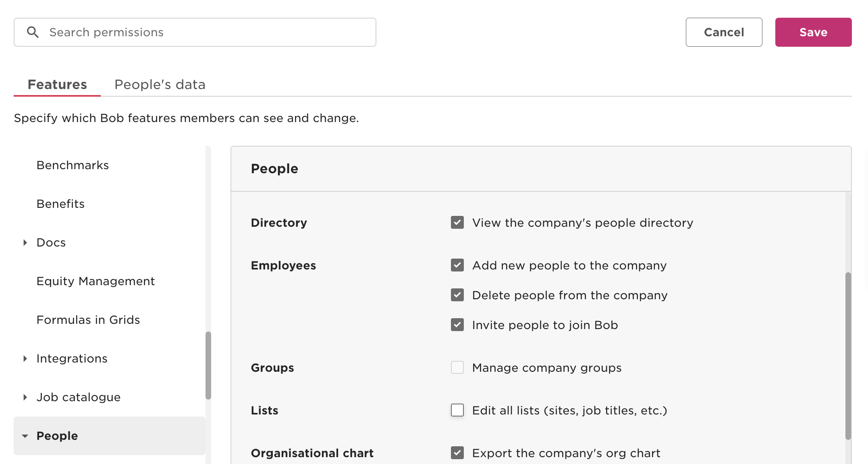This screenshot has height=464, width=868.
Task: Check Edit all lists permission
Action: pos(457,410)
